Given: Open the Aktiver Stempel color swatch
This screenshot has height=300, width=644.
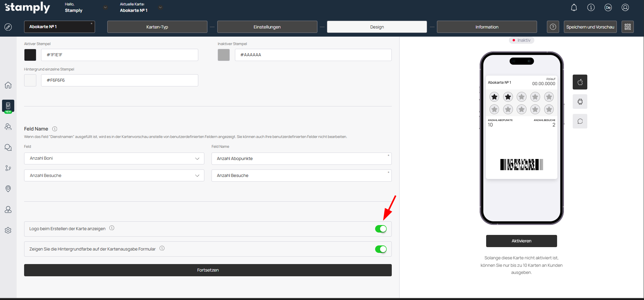Looking at the screenshot, I should click(x=30, y=55).
